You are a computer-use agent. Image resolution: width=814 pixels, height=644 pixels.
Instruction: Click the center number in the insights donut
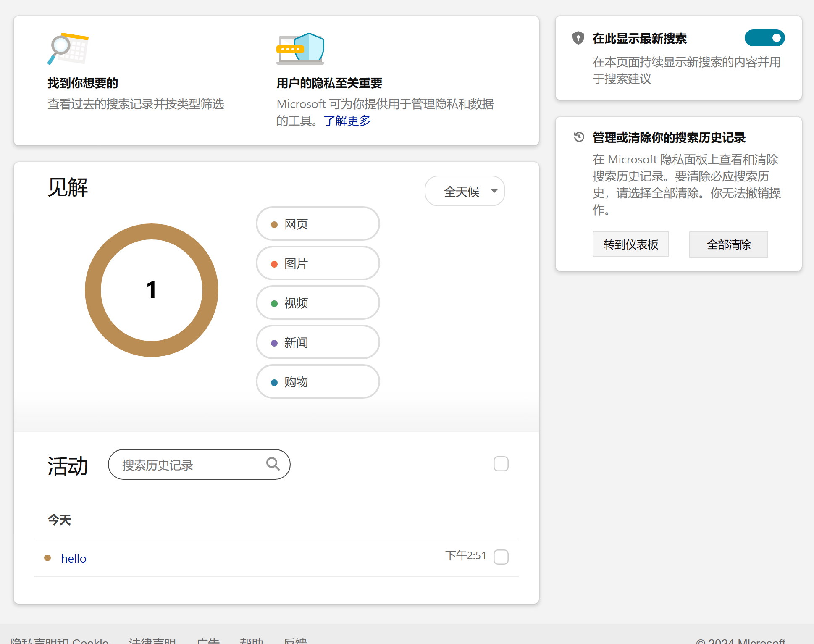pos(152,290)
